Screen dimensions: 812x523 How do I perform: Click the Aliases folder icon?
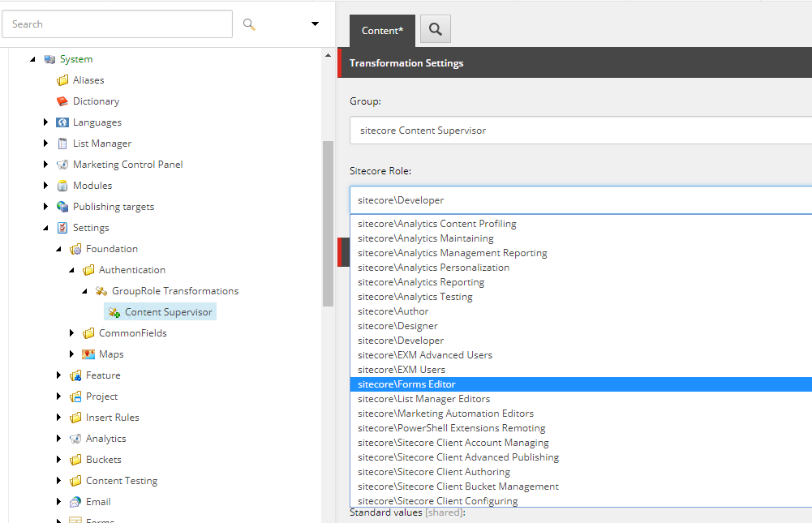coord(62,80)
